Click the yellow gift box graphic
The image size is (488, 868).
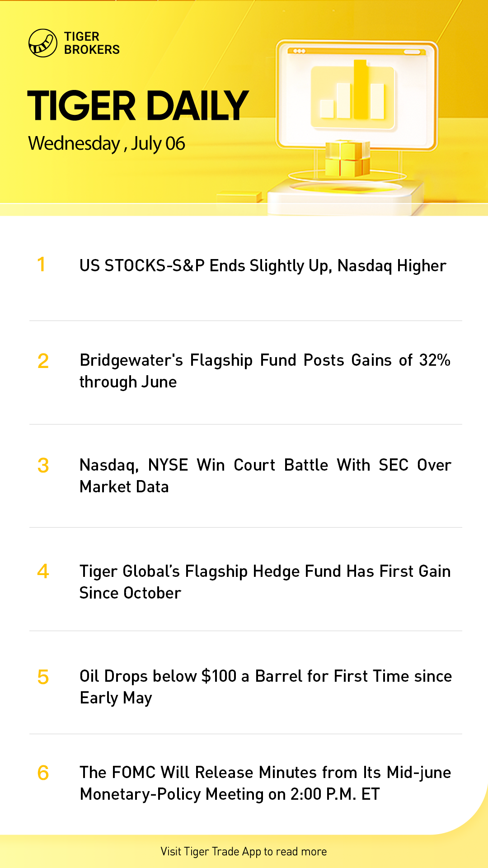[347, 159]
